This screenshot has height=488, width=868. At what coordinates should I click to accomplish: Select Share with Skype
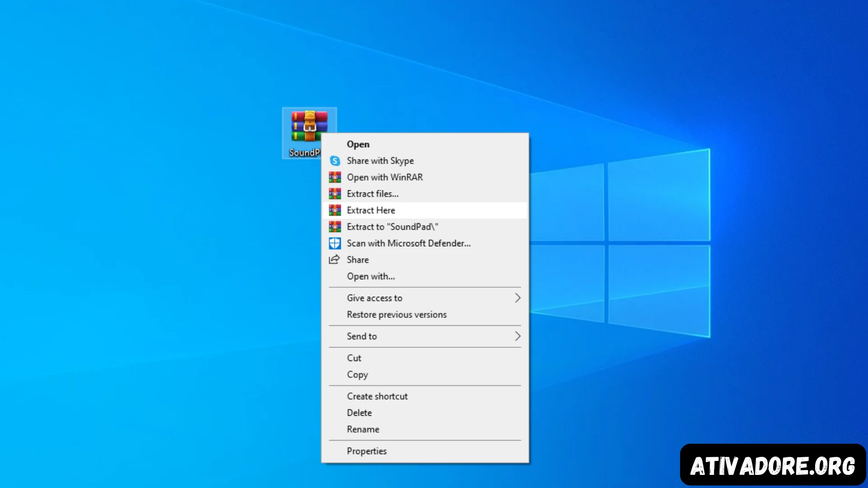(x=425, y=161)
